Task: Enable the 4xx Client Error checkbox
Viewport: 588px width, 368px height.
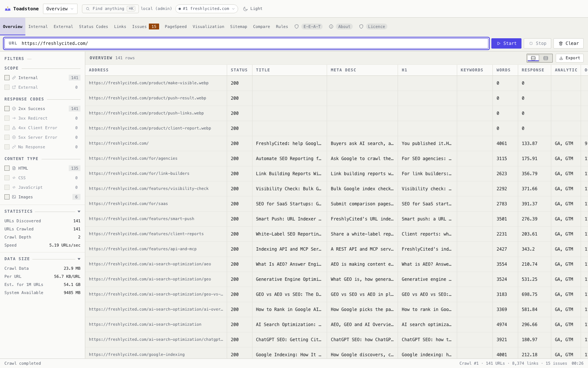Action: (7, 128)
